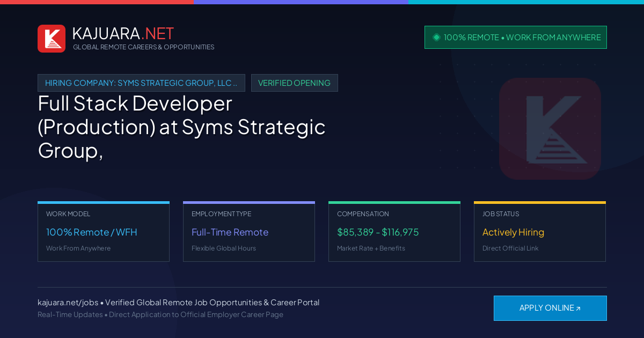
Task: Click the 'Work From Anywhere' card subtitle
Action: pyautogui.click(x=78, y=248)
